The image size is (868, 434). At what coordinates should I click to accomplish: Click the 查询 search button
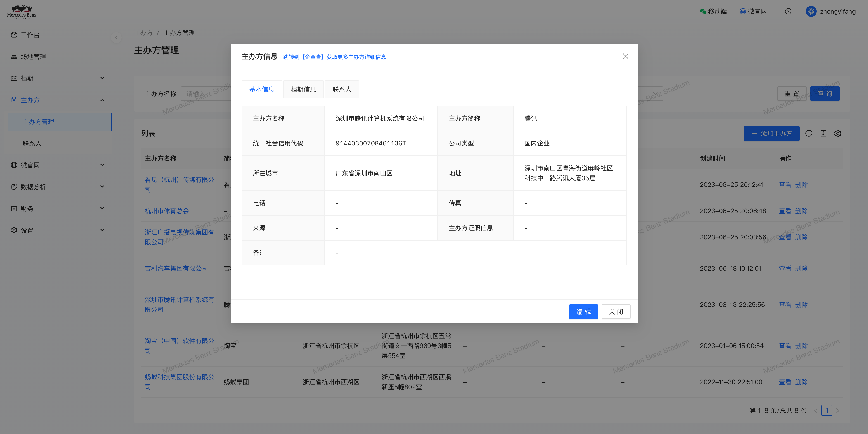click(x=825, y=94)
